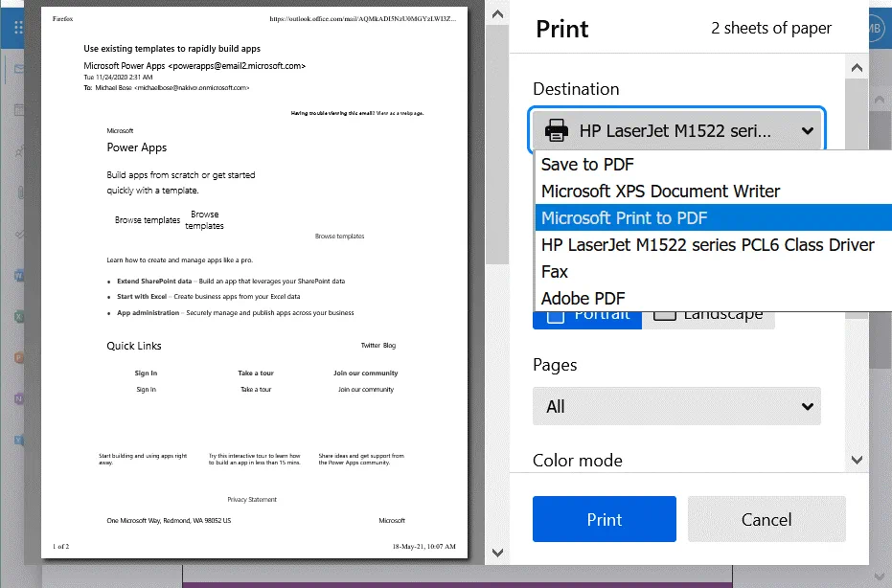Viewport: 892px width, 588px height.
Task: Launch PowerPoint from the left sidebar
Action: [19, 358]
